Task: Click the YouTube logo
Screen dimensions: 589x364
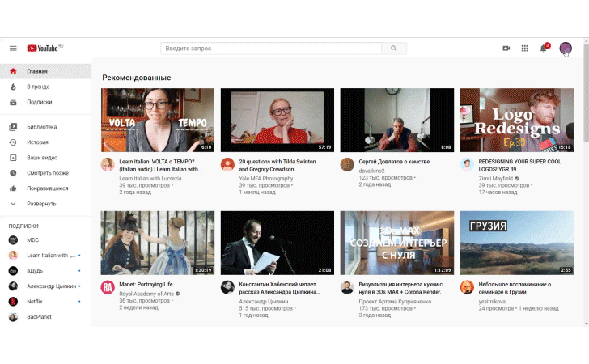Action: [x=44, y=49]
